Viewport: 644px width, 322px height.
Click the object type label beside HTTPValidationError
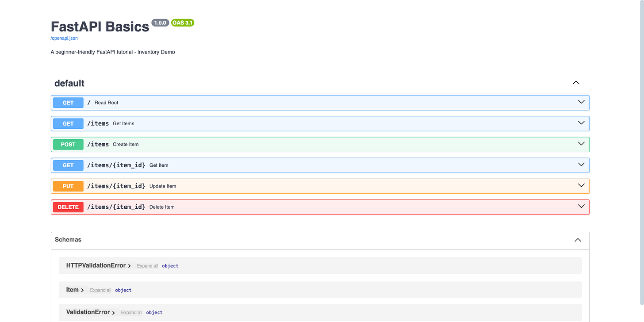tap(170, 266)
